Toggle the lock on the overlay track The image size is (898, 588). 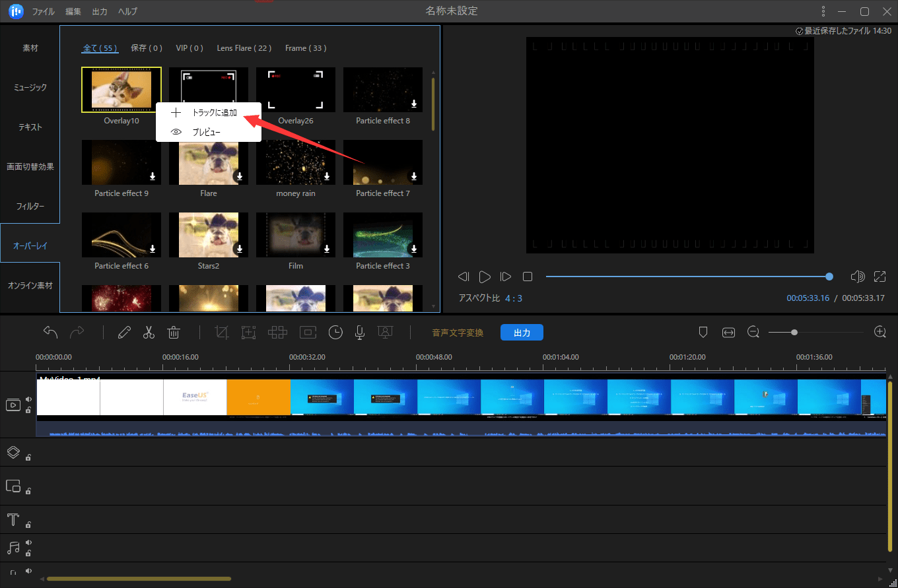[x=28, y=457]
